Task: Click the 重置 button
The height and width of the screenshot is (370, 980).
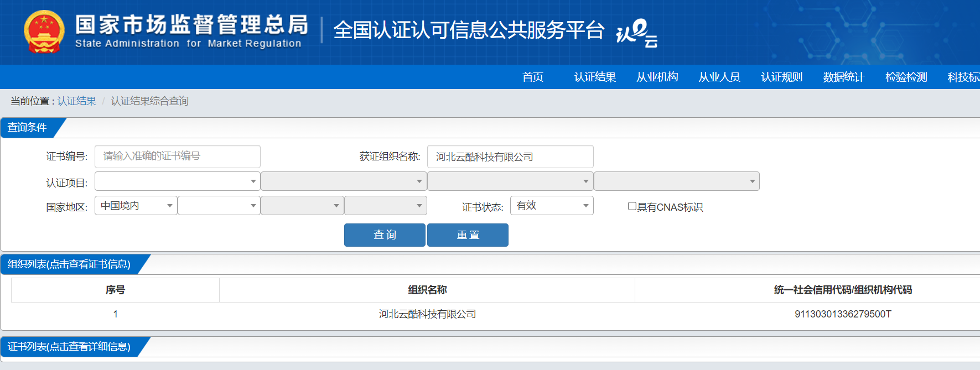Action: coord(468,235)
